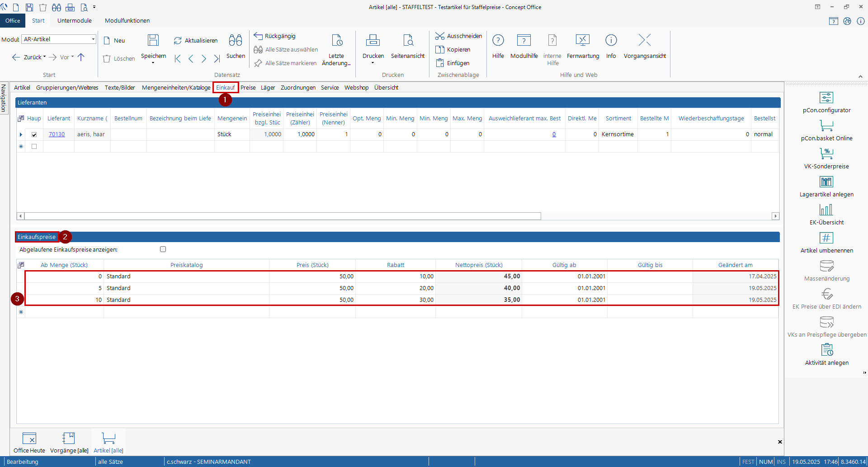Screen dimensions: 868x467
Task: Switch to the Preise tab
Action: tap(248, 88)
